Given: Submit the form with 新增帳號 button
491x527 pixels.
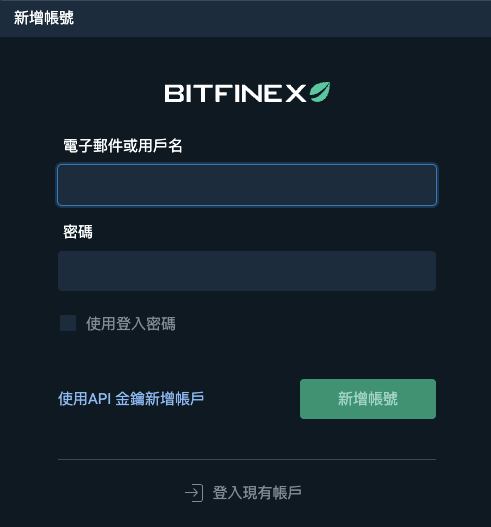Looking at the screenshot, I should pyautogui.click(x=368, y=399).
